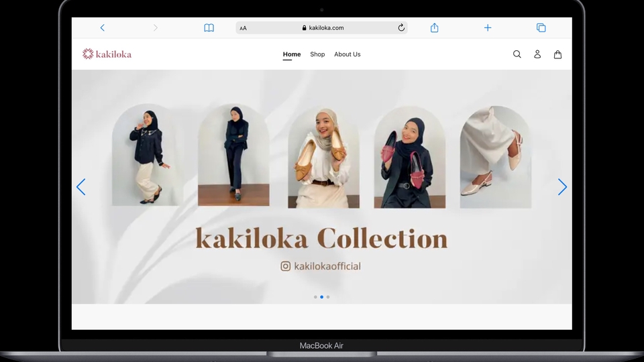The height and width of the screenshot is (362, 644).
Task: Click close-up photo of cream slingback shoes
Action: (x=496, y=157)
